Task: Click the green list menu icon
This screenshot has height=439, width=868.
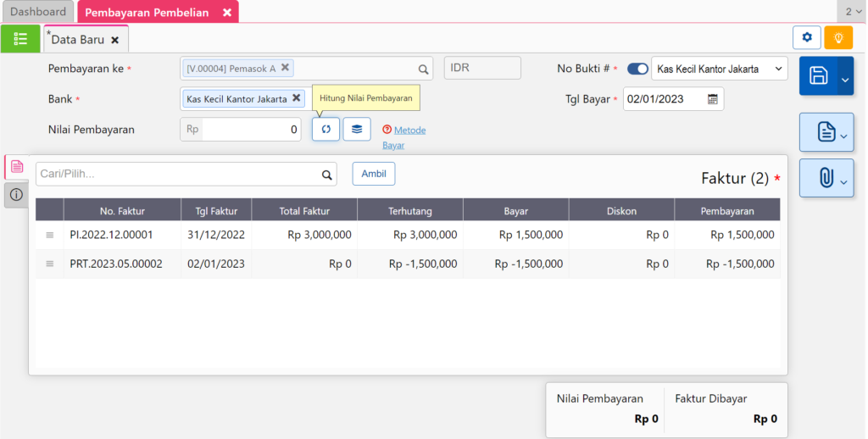Action: 20,39
